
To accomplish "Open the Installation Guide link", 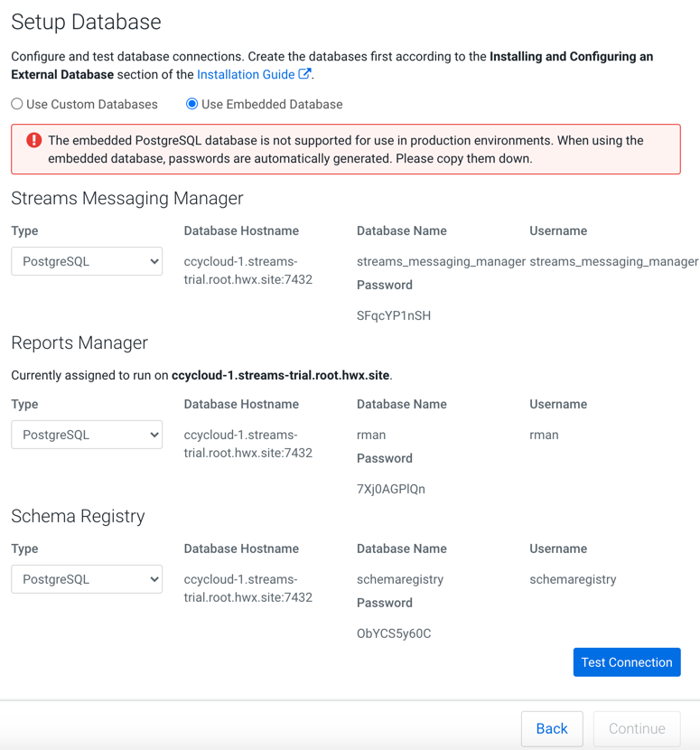I will tap(246, 75).
